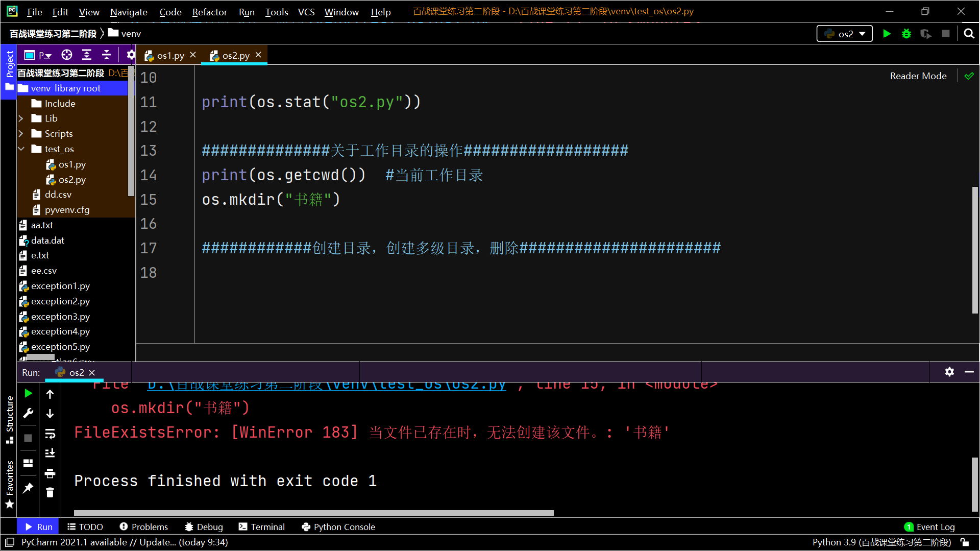
Task: Close the os2.py editor tab
Action: tap(258, 55)
